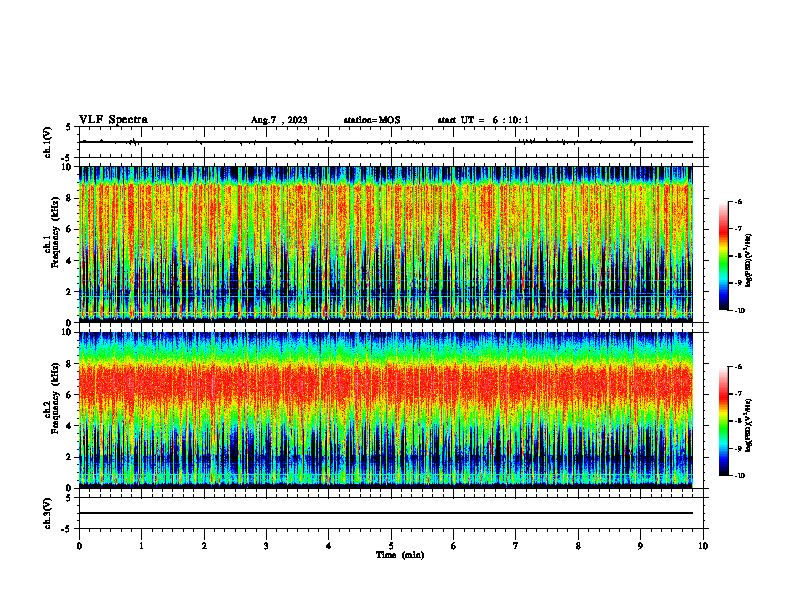Click inside the ch.2 spectrogram panel

[x=386, y=410]
